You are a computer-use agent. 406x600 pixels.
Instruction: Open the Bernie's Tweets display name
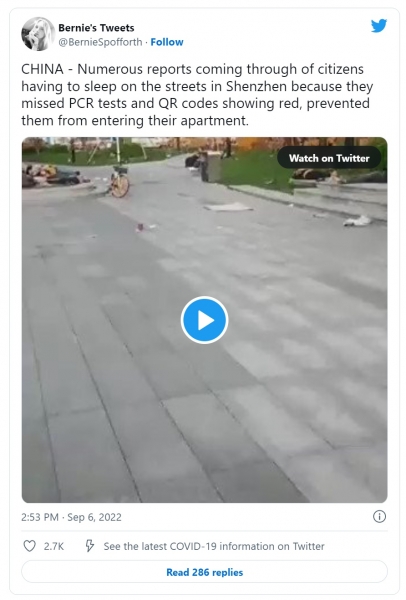click(x=96, y=28)
